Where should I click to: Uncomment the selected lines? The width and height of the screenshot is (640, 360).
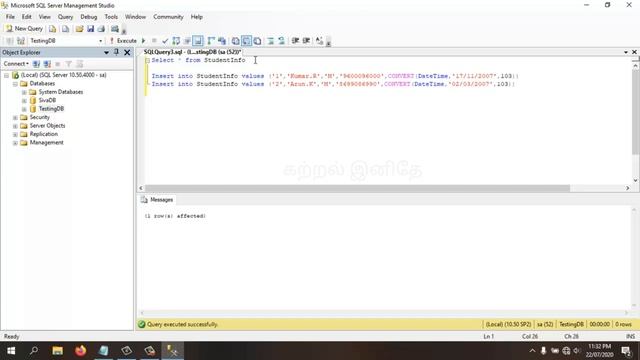click(282, 41)
